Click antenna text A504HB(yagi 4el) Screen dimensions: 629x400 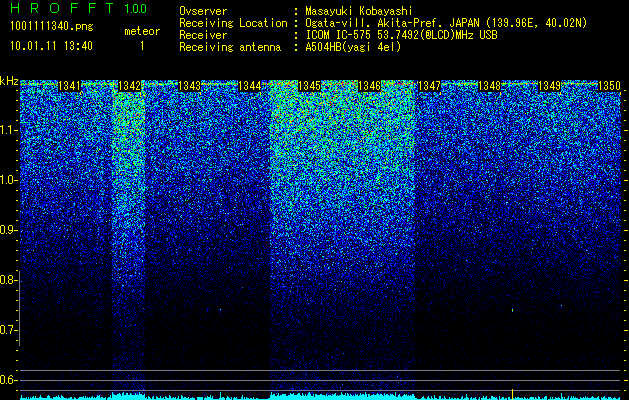coord(353,47)
